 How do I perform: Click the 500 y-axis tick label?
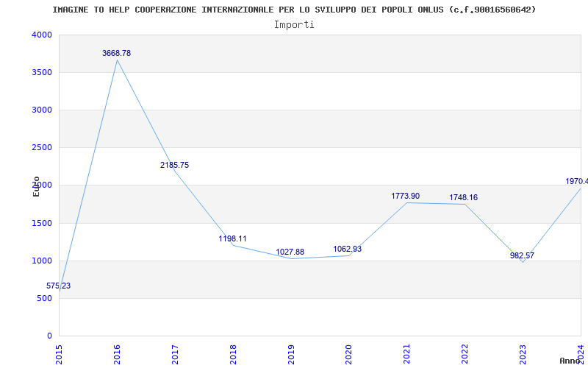[x=45, y=299]
